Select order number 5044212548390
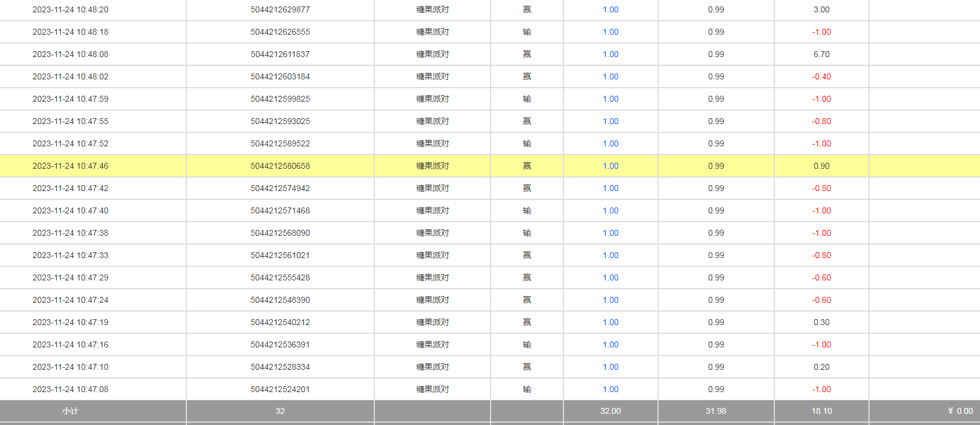The image size is (980, 425). [x=280, y=300]
